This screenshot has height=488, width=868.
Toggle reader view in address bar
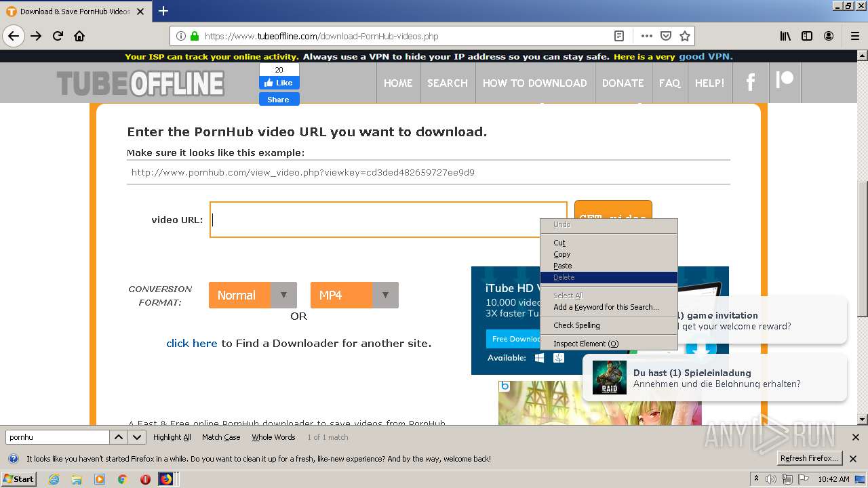[619, 36]
